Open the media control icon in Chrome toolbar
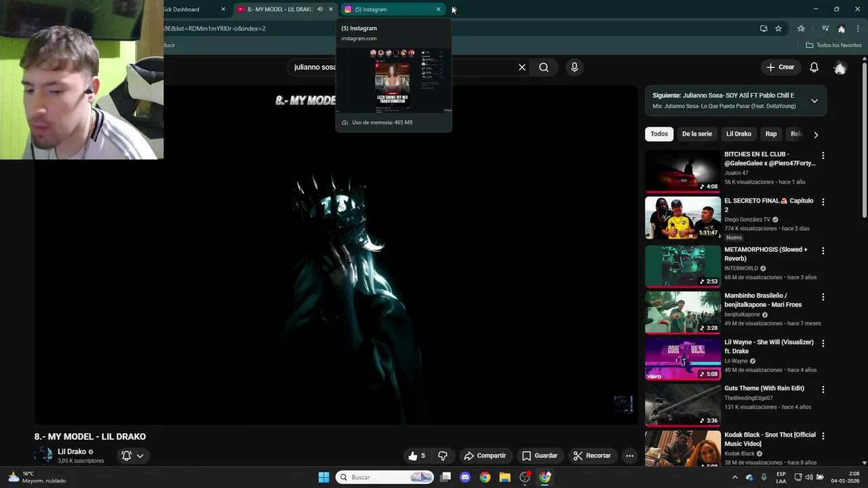 coord(825,28)
